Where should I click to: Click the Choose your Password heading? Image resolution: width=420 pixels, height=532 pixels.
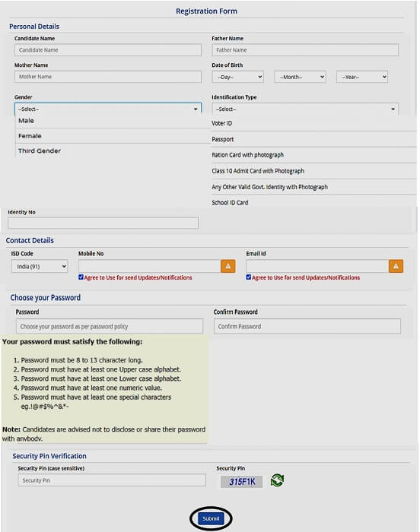pos(46,298)
